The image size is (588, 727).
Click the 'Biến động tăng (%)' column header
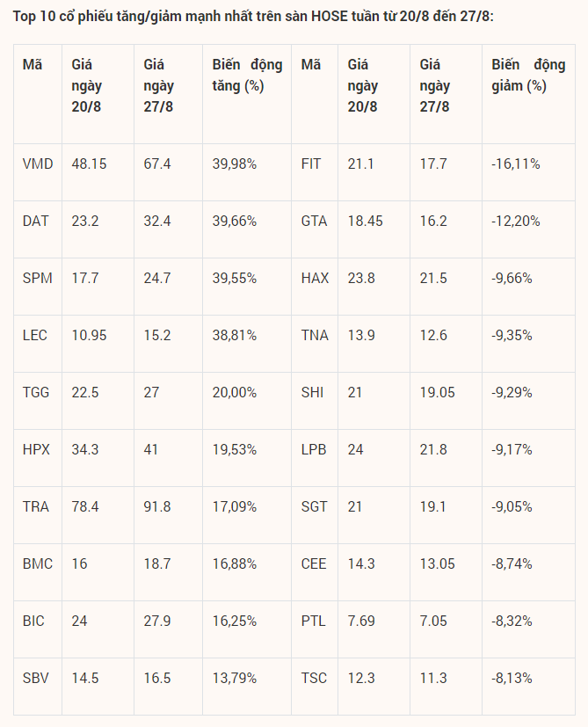247,76
